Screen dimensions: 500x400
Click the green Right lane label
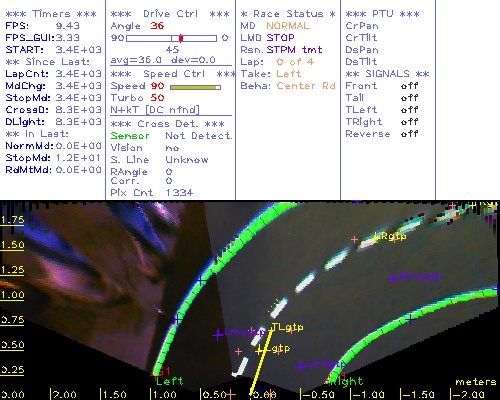coord(348,381)
